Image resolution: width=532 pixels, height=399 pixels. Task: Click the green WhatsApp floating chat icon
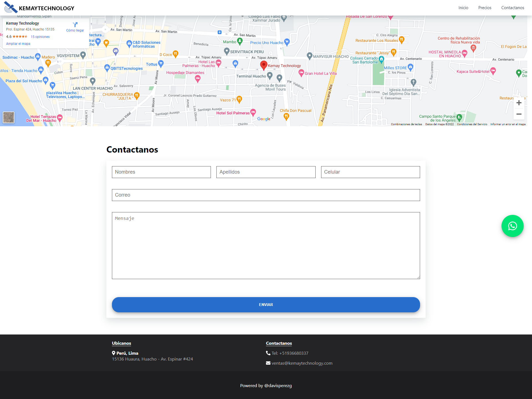click(x=512, y=226)
